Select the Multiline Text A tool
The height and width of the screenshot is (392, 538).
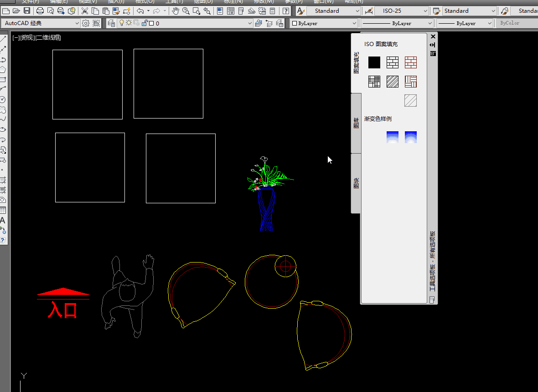(x=3, y=221)
